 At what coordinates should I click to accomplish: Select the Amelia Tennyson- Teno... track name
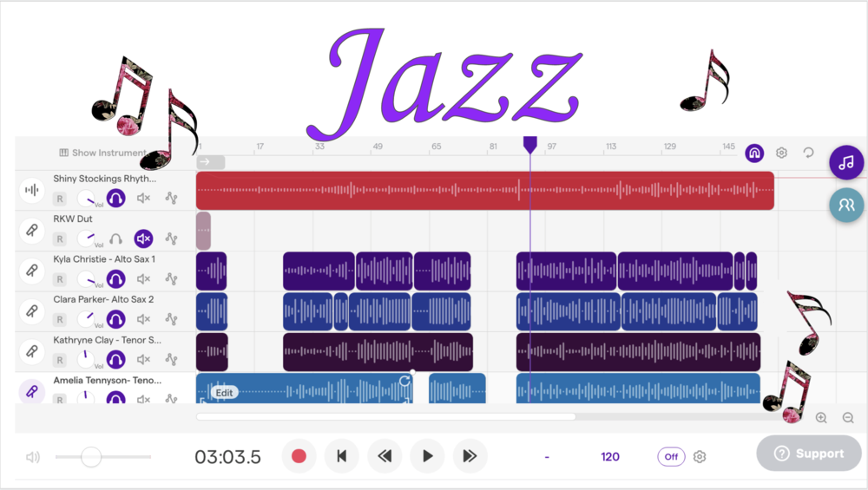coord(108,381)
